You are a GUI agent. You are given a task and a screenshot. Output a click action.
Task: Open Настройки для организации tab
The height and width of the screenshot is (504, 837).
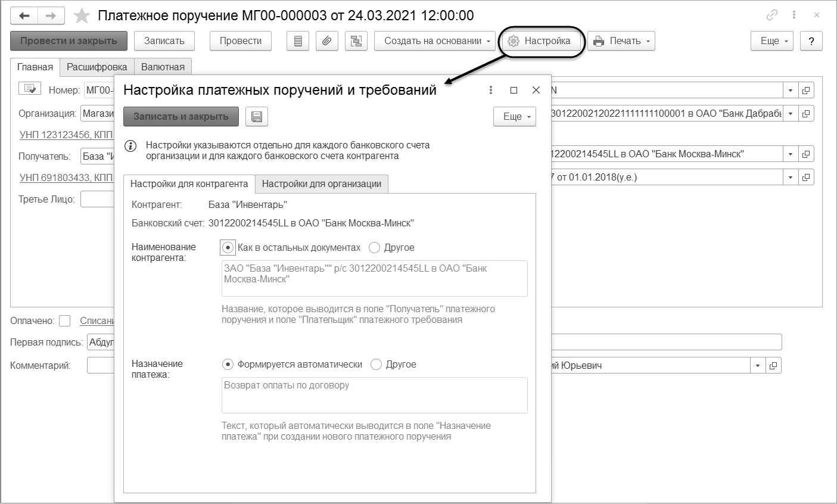click(x=322, y=183)
